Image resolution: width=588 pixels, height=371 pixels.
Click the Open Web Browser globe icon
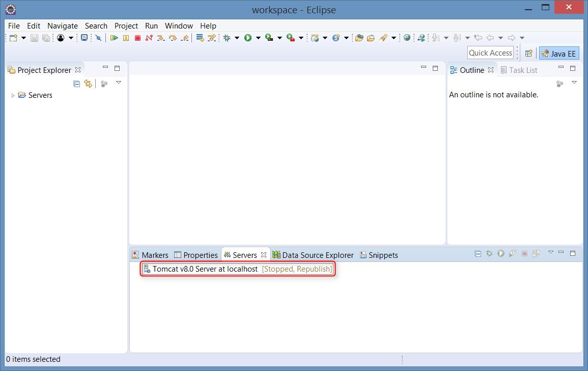407,38
